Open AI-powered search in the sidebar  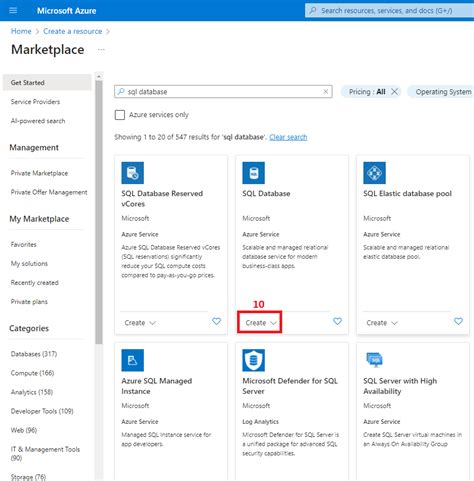pyautogui.click(x=38, y=121)
